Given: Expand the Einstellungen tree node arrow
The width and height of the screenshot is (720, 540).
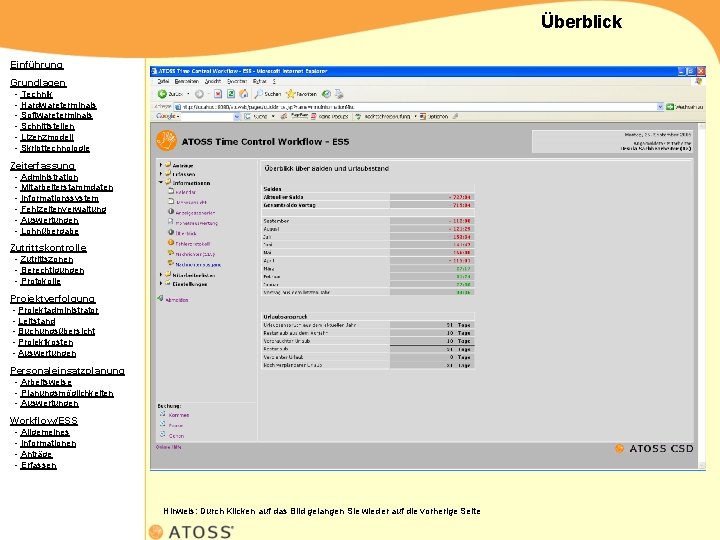Looking at the screenshot, I should click(161, 283).
